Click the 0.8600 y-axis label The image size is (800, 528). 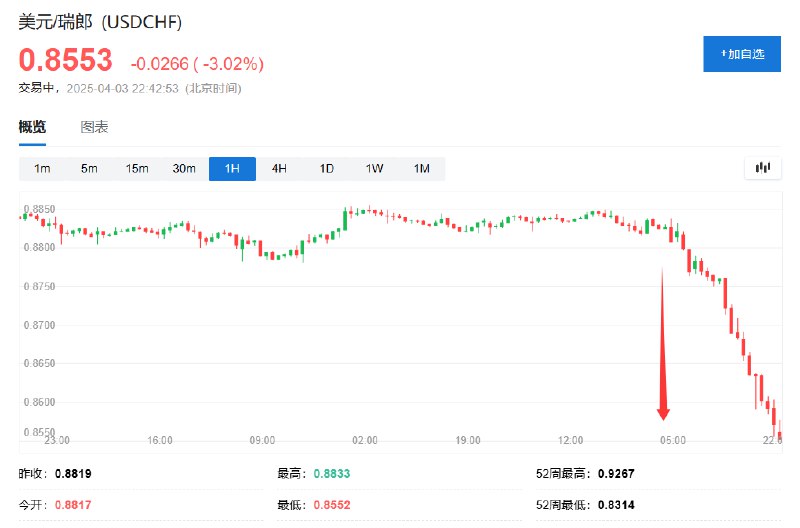point(39,402)
